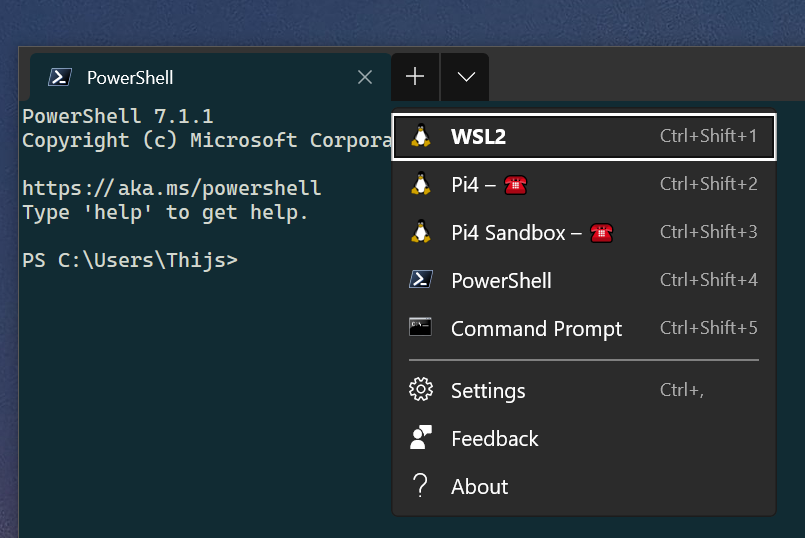This screenshot has height=538, width=805.
Task: Click the Ctrl+Shift+5 shortcut label
Action: pos(708,328)
